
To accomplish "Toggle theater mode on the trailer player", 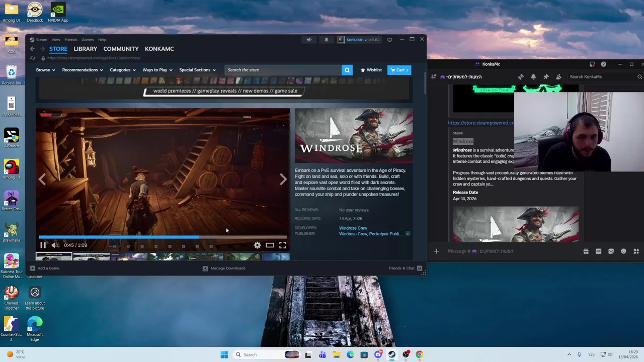I will coord(270,245).
